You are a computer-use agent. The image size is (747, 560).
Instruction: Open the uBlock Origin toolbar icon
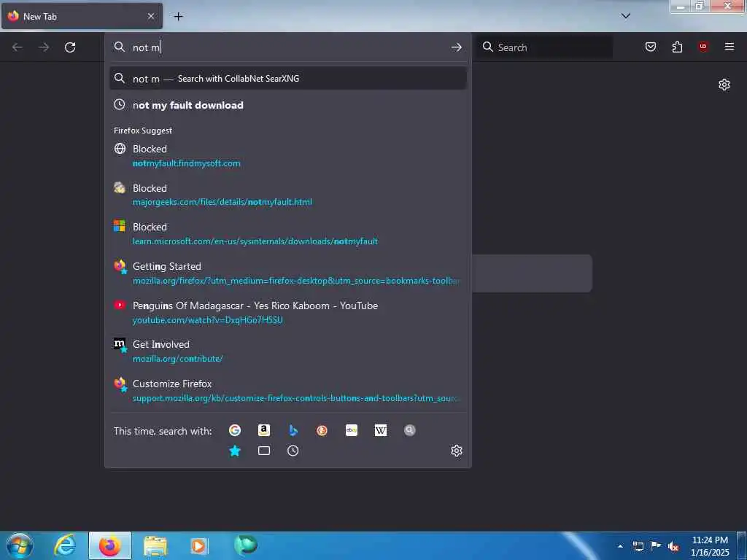point(703,47)
